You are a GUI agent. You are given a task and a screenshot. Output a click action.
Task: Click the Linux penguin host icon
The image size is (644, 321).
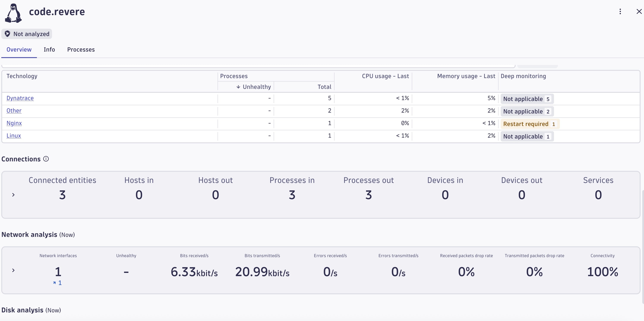(x=14, y=13)
